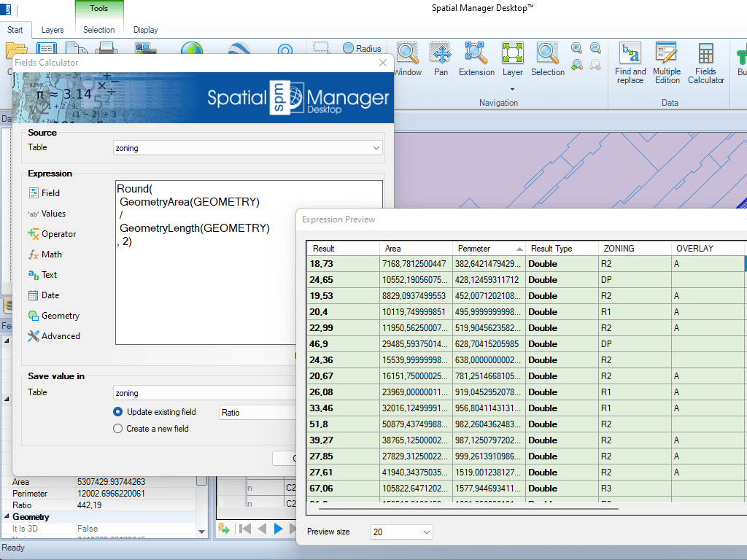Open the Date functions category
The height and width of the screenshot is (560, 747).
[x=43, y=295]
